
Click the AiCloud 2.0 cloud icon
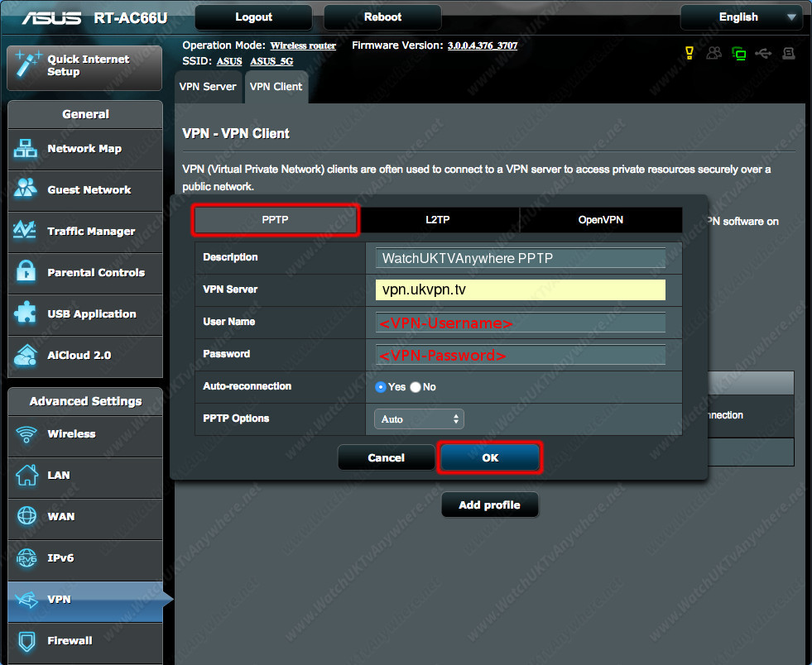[x=26, y=355]
